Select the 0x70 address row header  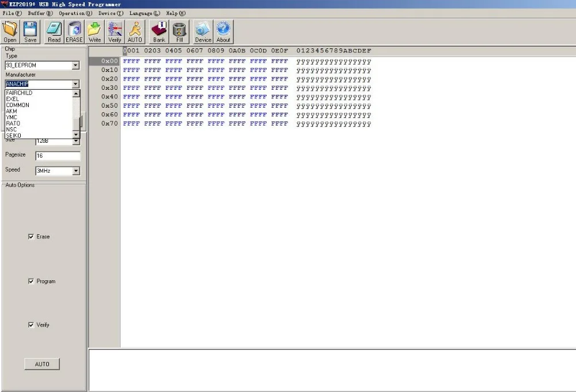[x=109, y=123]
